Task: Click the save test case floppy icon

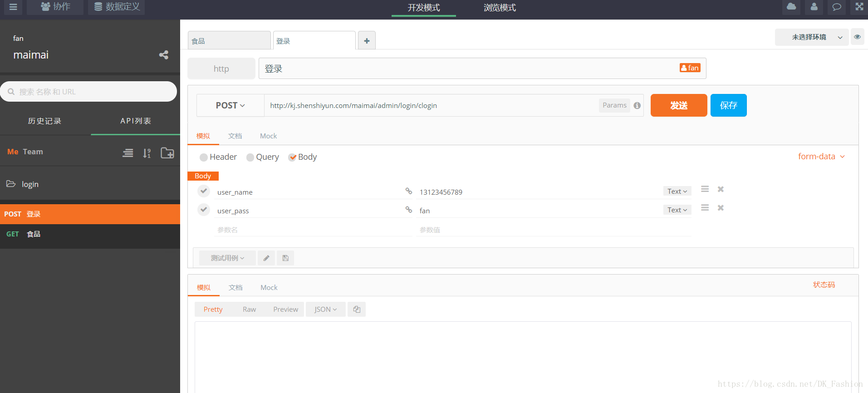Action: 285,258
